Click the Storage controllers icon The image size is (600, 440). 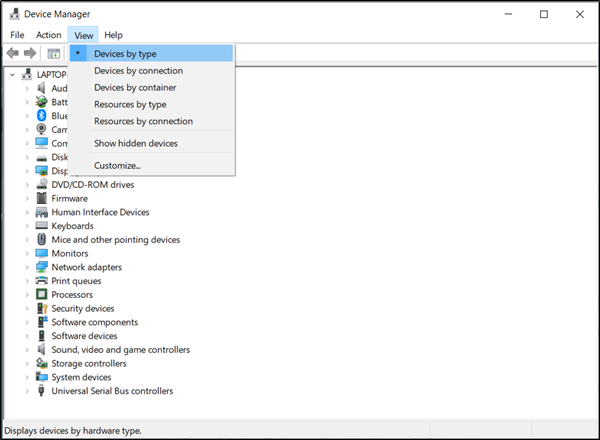point(41,363)
